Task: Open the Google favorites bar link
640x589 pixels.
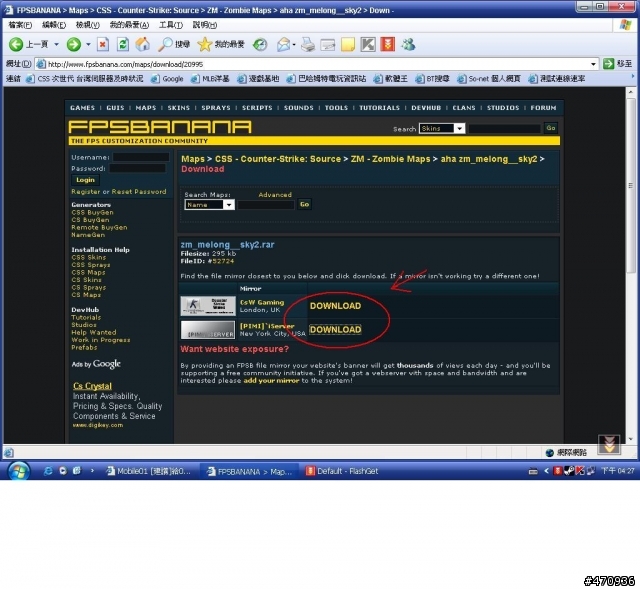Action: (x=167, y=79)
